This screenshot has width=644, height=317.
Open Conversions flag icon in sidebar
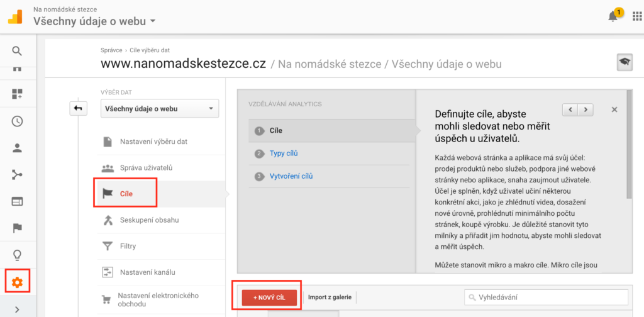[x=18, y=228]
